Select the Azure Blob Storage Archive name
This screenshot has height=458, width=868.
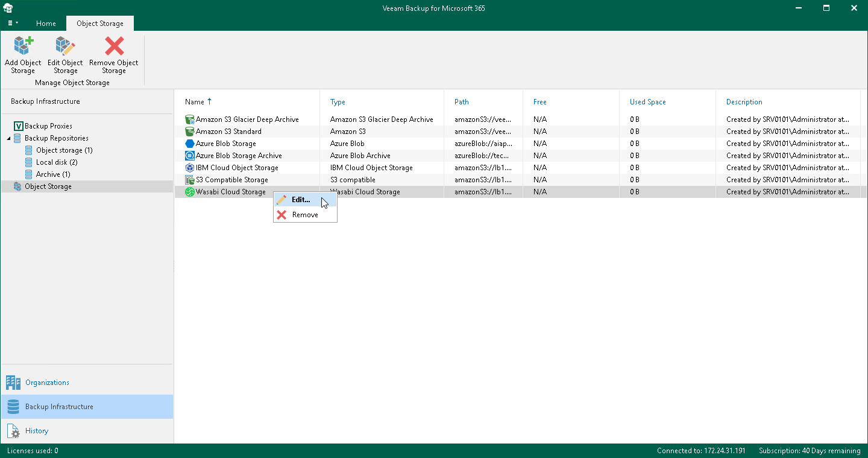point(239,156)
